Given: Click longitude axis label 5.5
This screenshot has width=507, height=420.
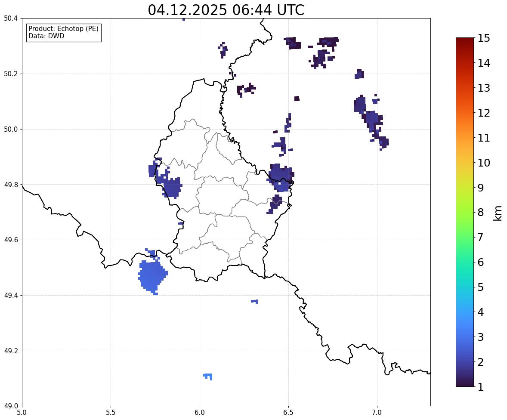Looking at the screenshot, I should pyautogui.click(x=111, y=413).
